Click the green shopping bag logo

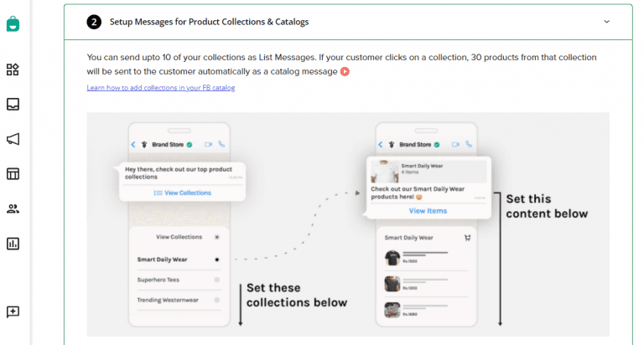click(x=13, y=23)
